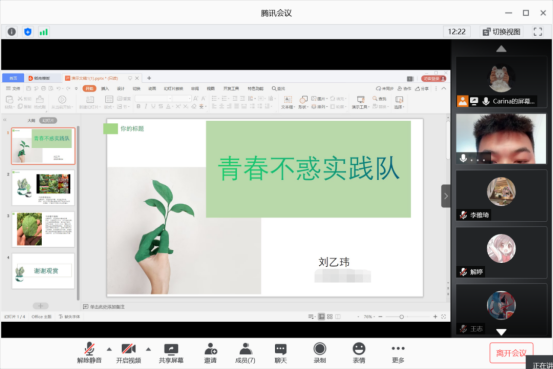Click the 离开会议 leave meeting button
Image resolution: width=553 pixels, height=369 pixels.
[511, 353]
